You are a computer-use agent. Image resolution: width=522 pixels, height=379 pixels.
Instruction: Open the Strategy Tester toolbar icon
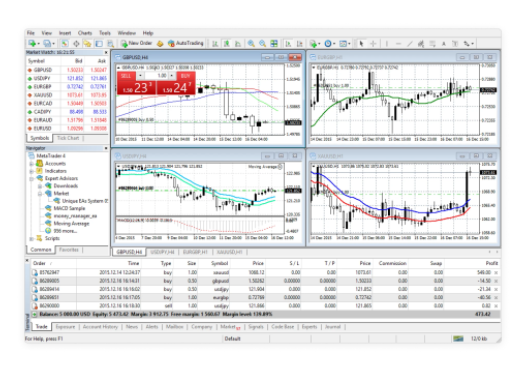[x=110, y=43]
